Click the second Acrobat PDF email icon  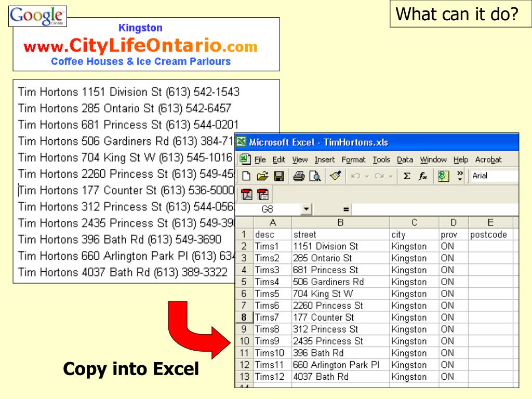click(263, 195)
